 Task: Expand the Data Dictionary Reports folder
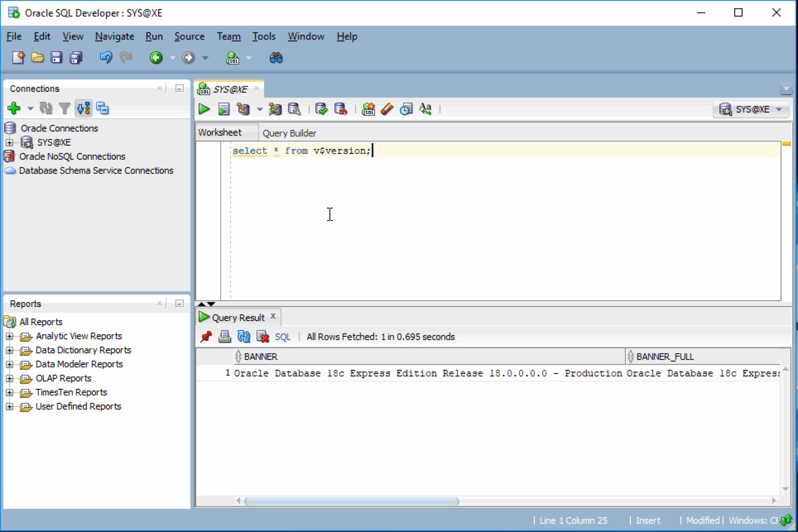click(x=10, y=350)
